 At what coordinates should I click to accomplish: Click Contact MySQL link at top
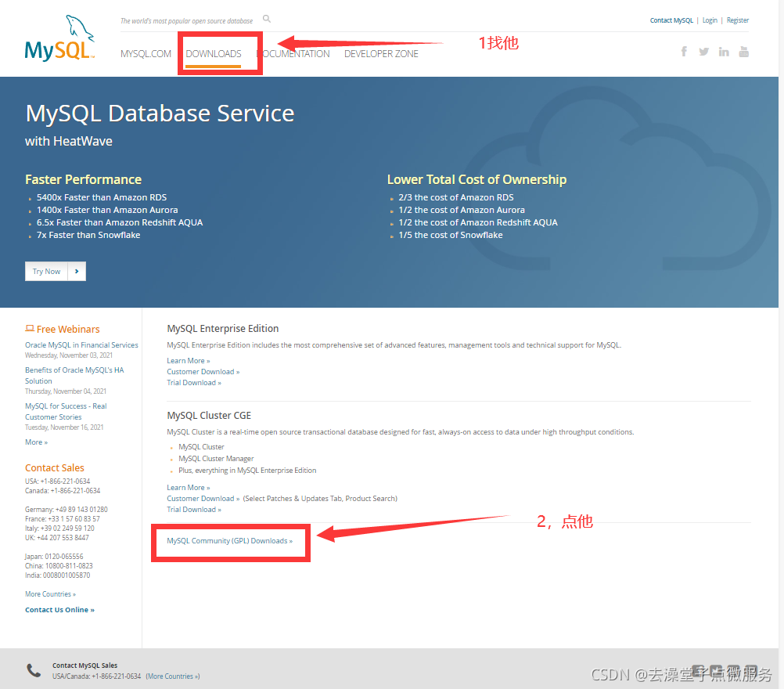click(671, 20)
